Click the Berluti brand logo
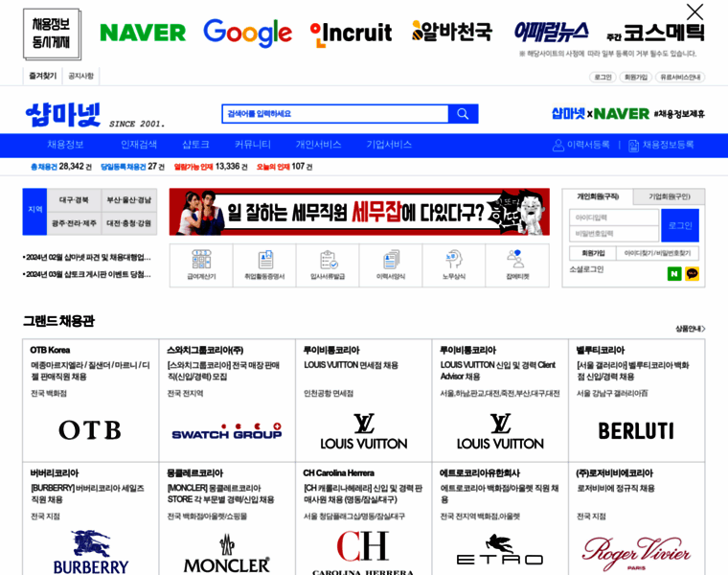Viewport: 728px width, 575px height. pos(636,431)
